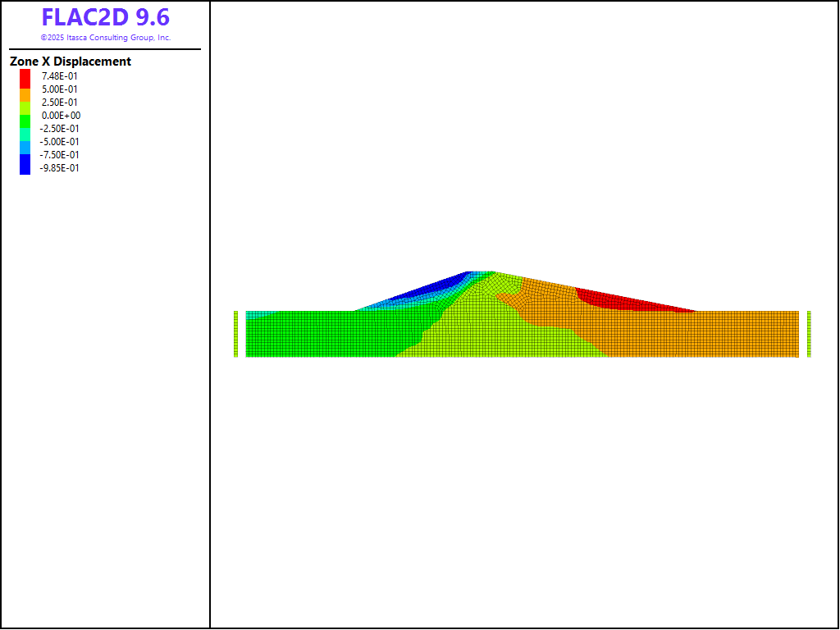The image size is (840, 630).
Task: Click the -5.00E-01 legend label
Action: [x=60, y=142]
